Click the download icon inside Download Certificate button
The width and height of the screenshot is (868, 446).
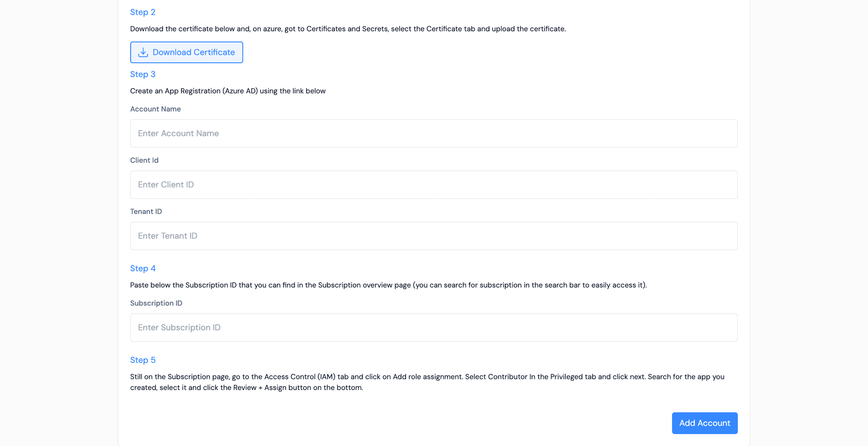pos(143,52)
